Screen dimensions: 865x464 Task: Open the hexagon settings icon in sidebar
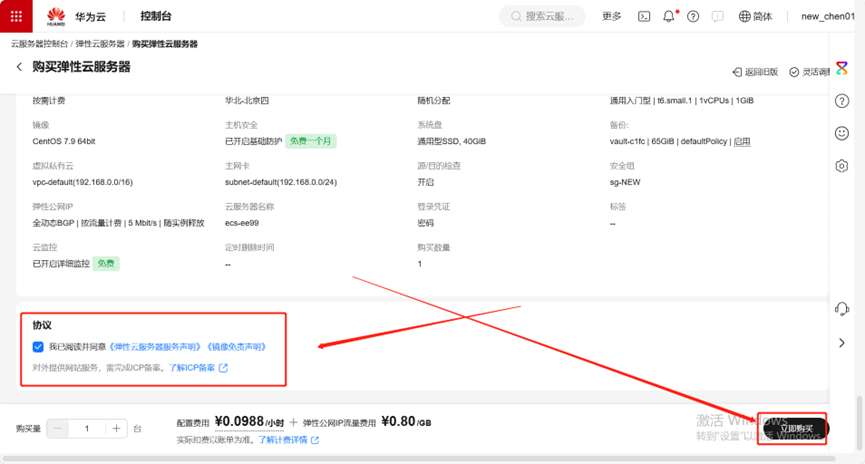click(x=842, y=166)
